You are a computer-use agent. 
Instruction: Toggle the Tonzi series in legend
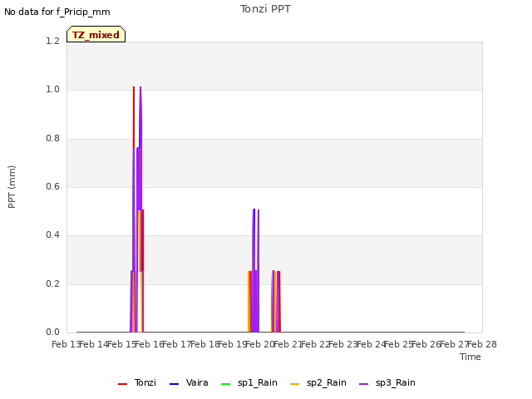pos(137,382)
